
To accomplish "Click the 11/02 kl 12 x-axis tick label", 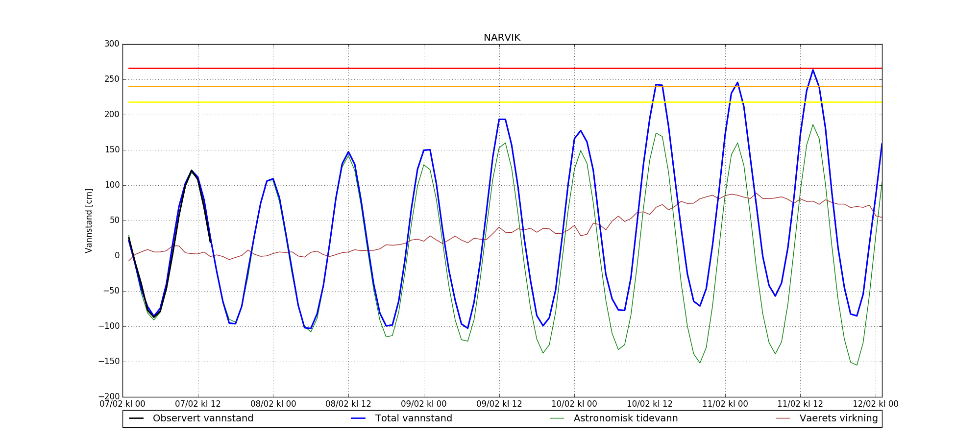I will pos(800,404).
